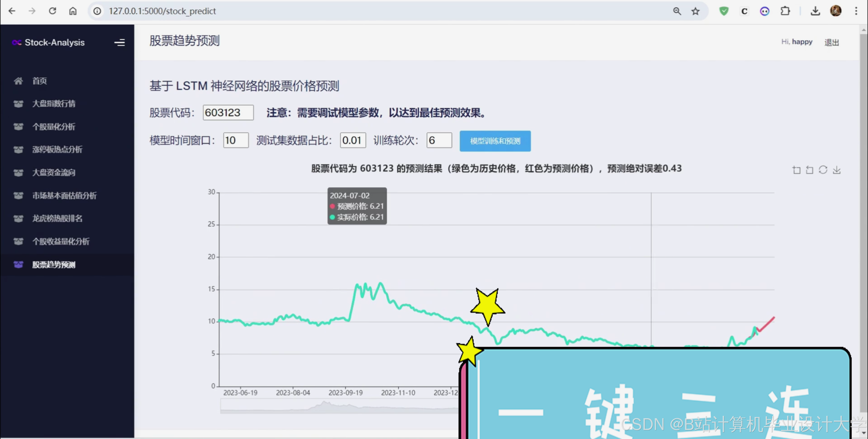The width and height of the screenshot is (868, 439).
Task: Open the 首页 menu item
Action: tap(39, 81)
